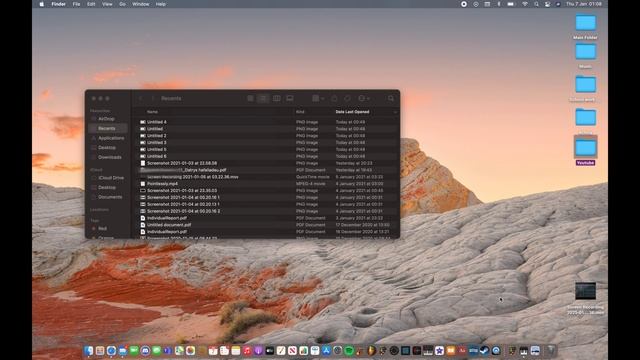This screenshot has height=360, width=640.
Task: Click the Wi-Fi icon in menu bar
Action: [525, 4]
